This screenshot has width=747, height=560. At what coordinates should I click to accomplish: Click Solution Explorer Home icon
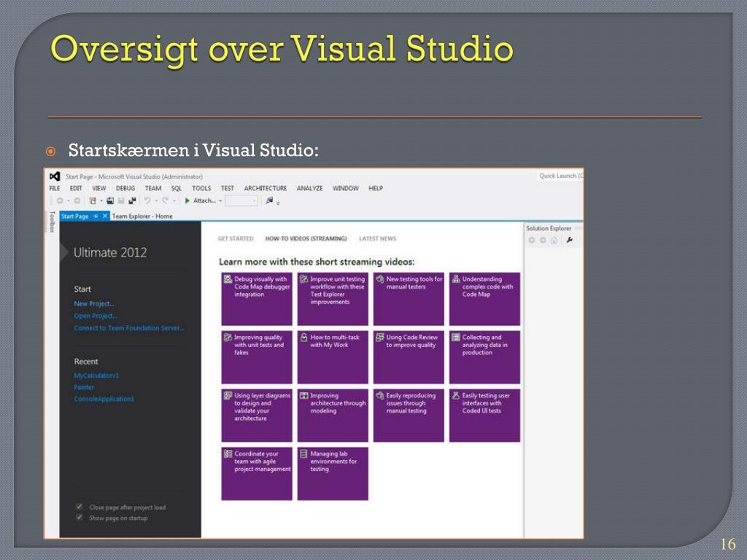554,241
